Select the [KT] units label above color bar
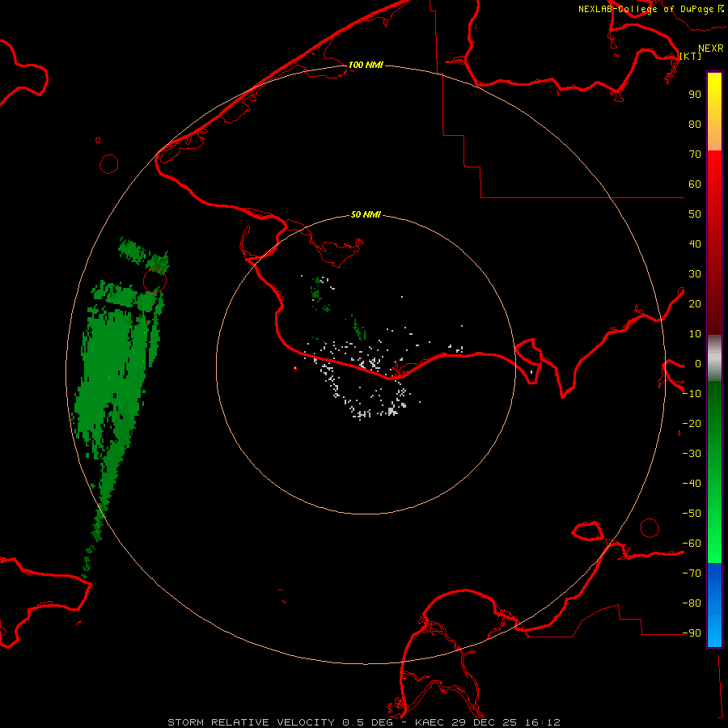The width and height of the screenshot is (728, 728). (x=691, y=56)
